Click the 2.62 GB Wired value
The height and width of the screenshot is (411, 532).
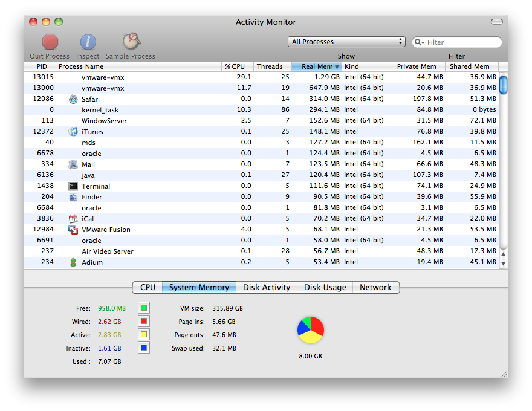[109, 322]
